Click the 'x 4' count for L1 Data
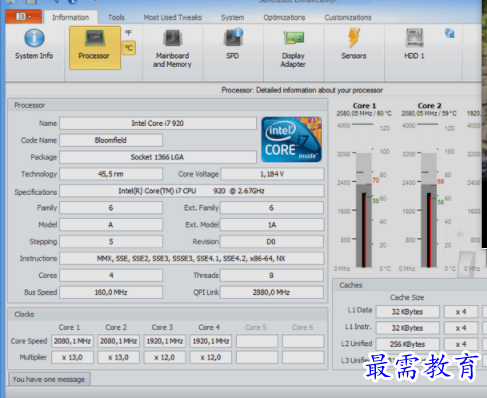This screenshot has height=398, width=487. pyautogui.click(x=461, y=312)
